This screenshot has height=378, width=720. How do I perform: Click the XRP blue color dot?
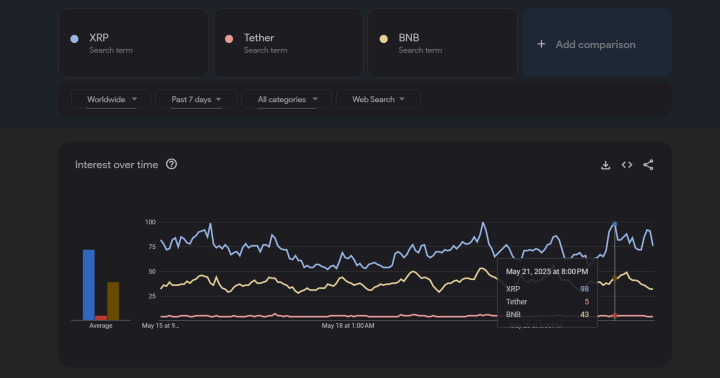74,39
